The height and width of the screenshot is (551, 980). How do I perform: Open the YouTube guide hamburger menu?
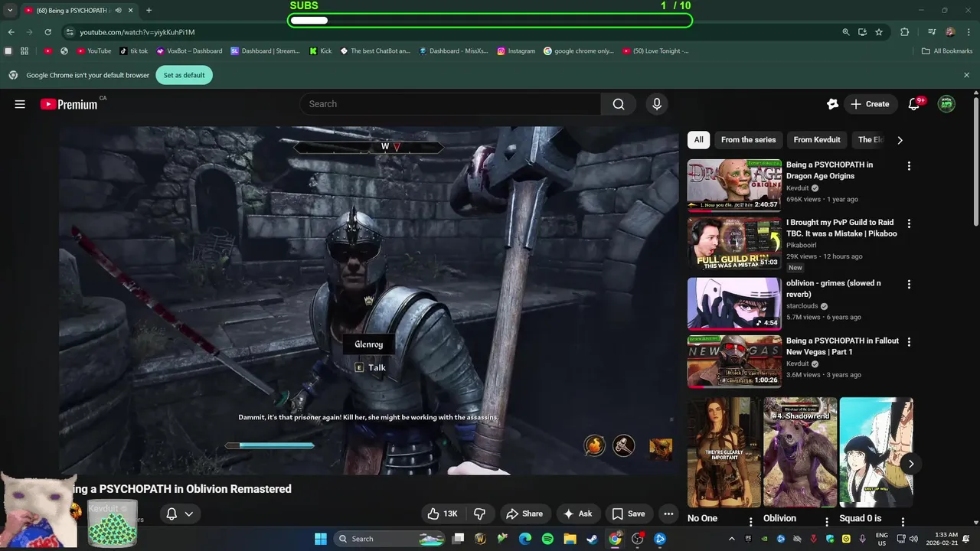tap(20, 104)
